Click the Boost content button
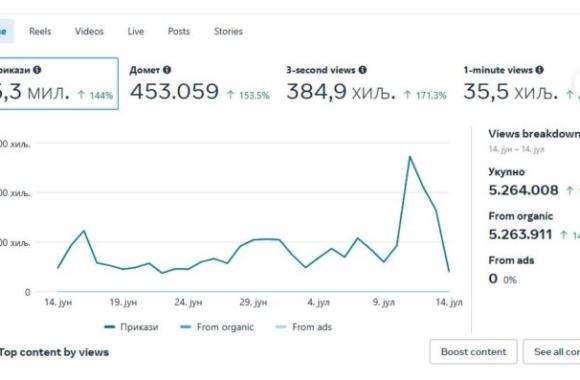Screen dimensions: 580x380 point(473,352)
